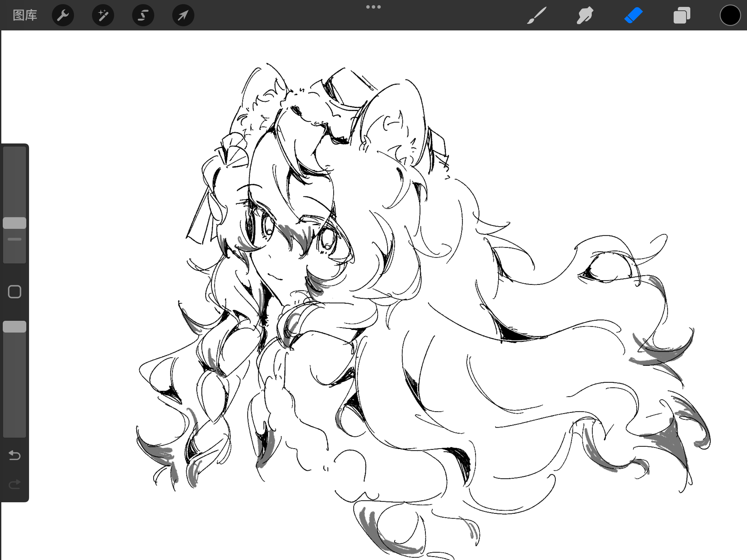Activate the Transform arrow tool
Image resolution: width=747 pixels, height=560 pixels.
[183, 16]
